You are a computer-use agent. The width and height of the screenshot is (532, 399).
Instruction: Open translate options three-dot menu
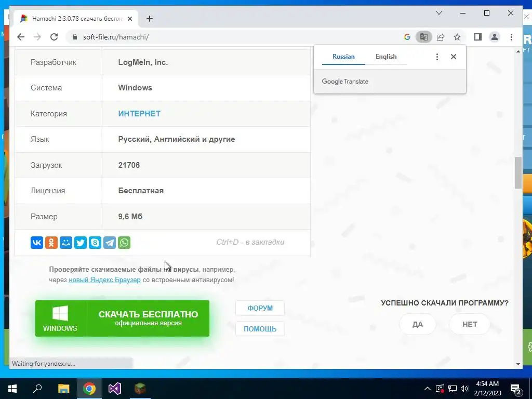(x=437, y=57)
